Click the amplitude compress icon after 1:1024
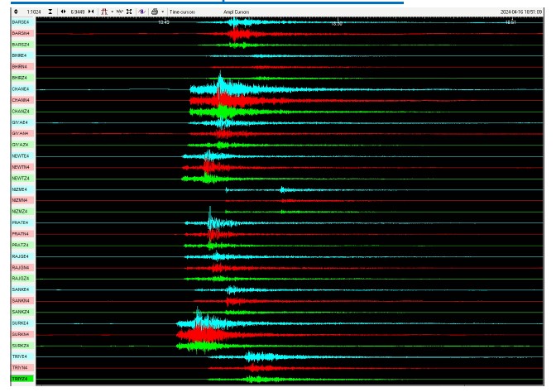The image size is (556, 392). [x=50, y=12]
